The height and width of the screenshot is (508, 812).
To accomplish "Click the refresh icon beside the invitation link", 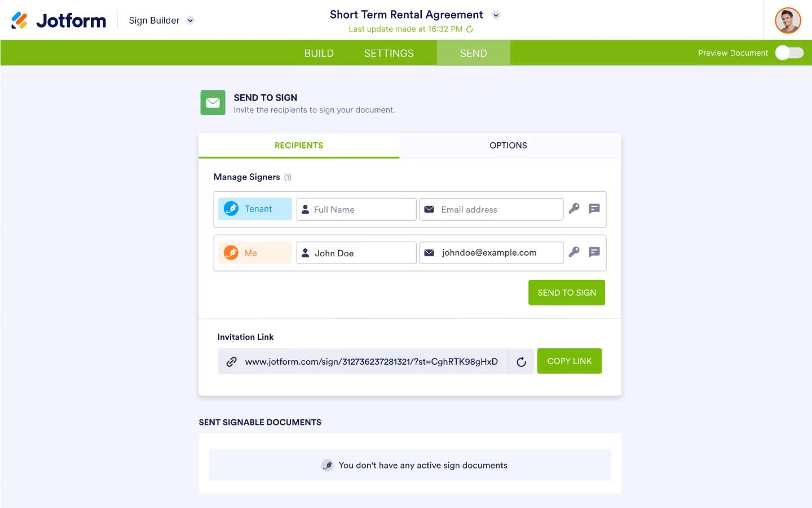I will (x=521, y=361).
